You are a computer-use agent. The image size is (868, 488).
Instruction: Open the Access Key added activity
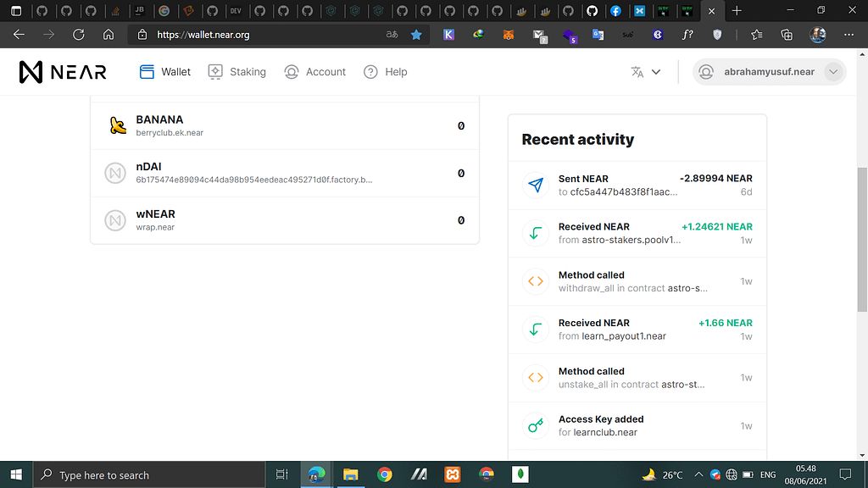pyautogui.click(x=637, y=426)
